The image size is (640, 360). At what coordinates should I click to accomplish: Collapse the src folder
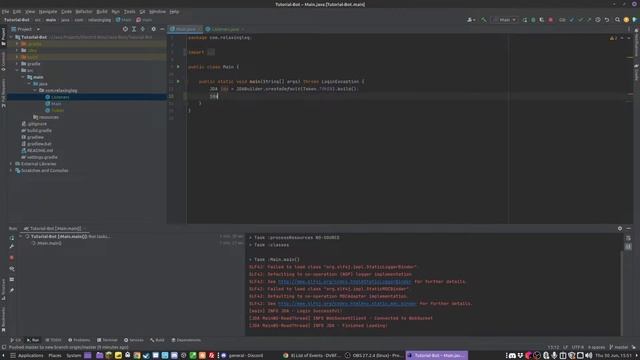[x=17, y=70]
